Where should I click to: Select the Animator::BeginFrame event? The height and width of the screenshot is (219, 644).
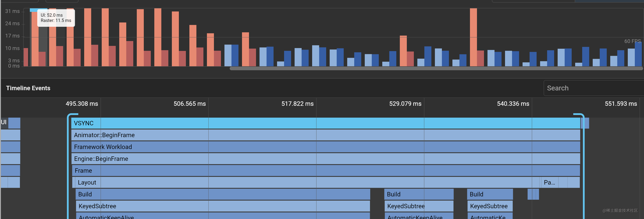[326, 135]
